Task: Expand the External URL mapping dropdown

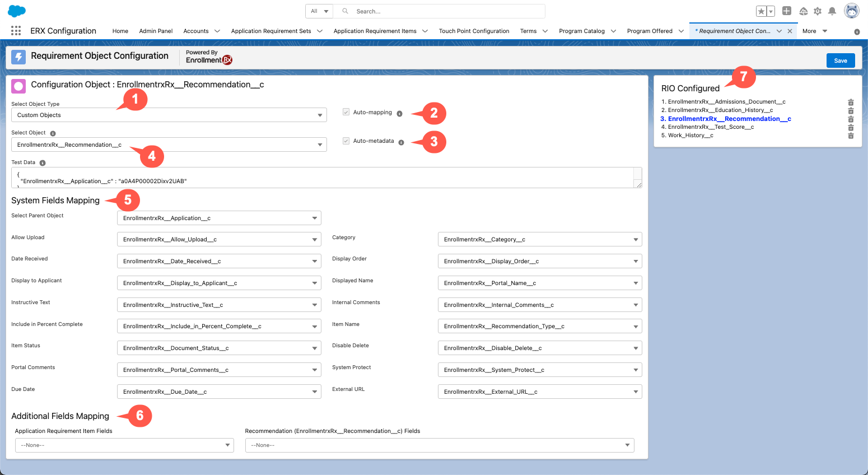Action: coord(539,392)
